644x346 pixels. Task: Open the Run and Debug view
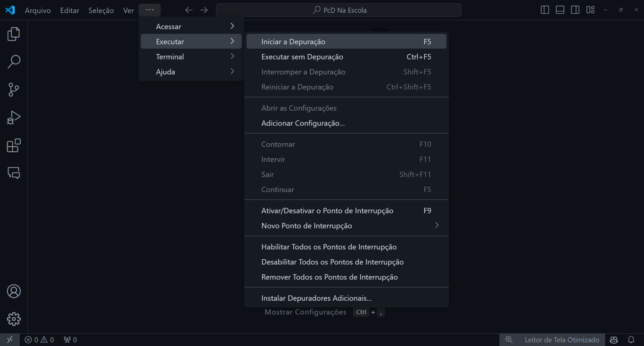14,117
